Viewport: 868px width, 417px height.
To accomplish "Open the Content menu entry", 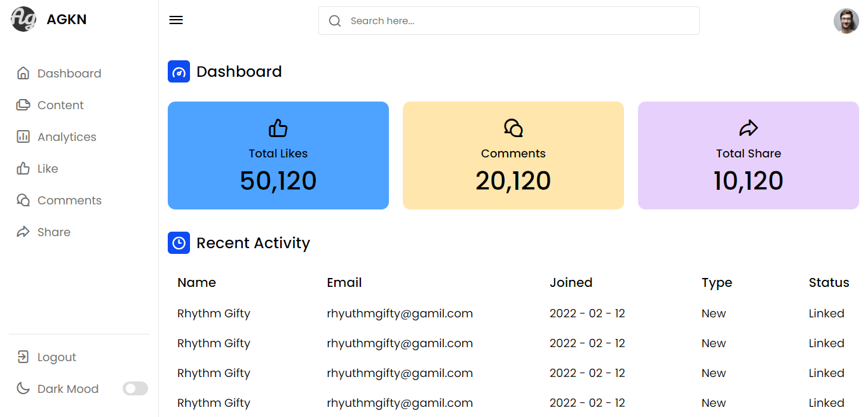I will tap(60, 105).
